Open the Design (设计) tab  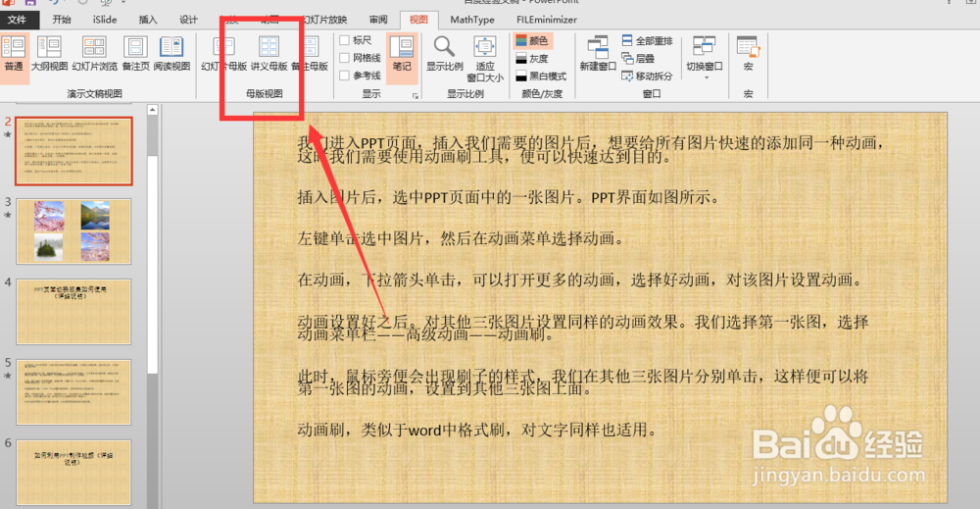(189, 20)
